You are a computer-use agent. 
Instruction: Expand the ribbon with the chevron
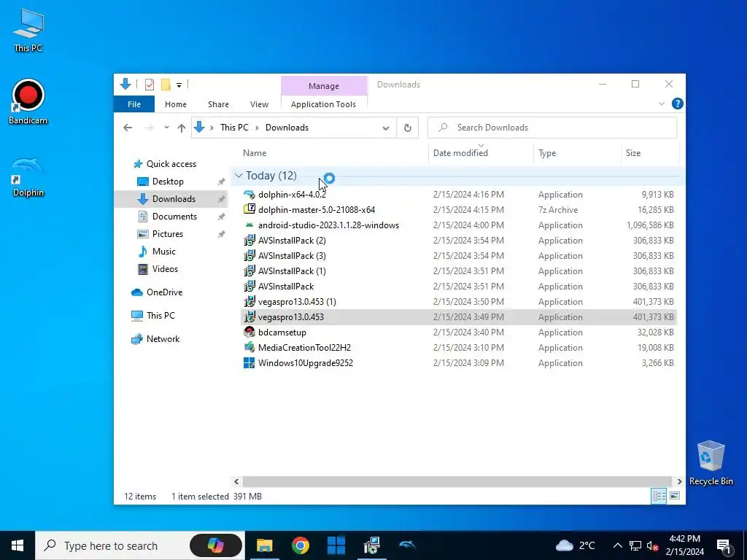661,104
